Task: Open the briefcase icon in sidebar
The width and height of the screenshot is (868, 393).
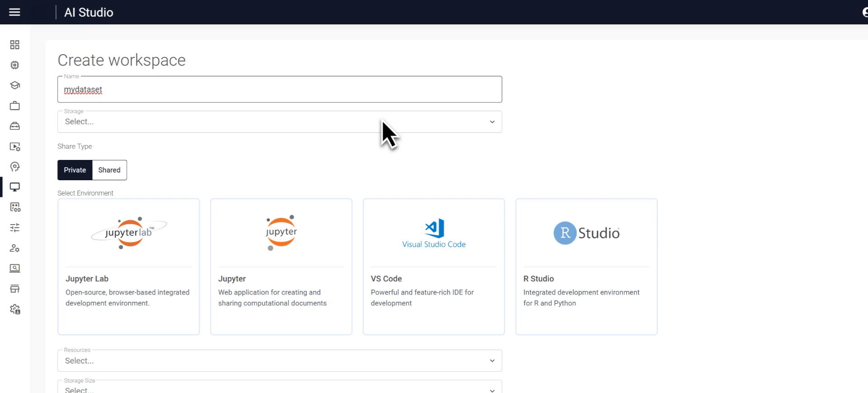Action: click(x=14, y=106)
